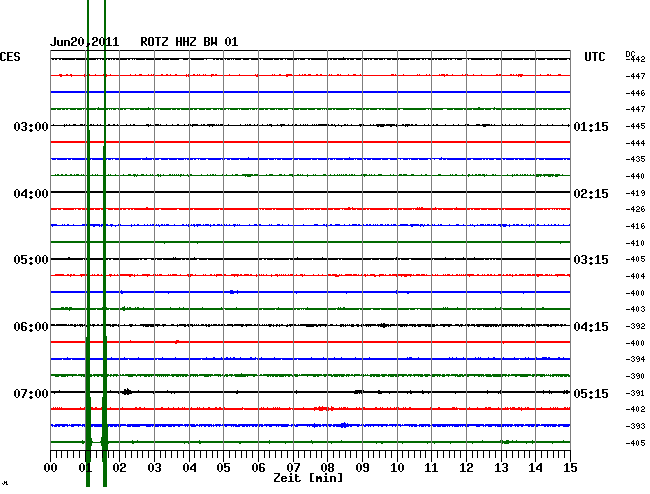The height and width of the screenshot is (494, 650).
Task: Click the 13 minute axis tick label
Action: coord(501,468)
